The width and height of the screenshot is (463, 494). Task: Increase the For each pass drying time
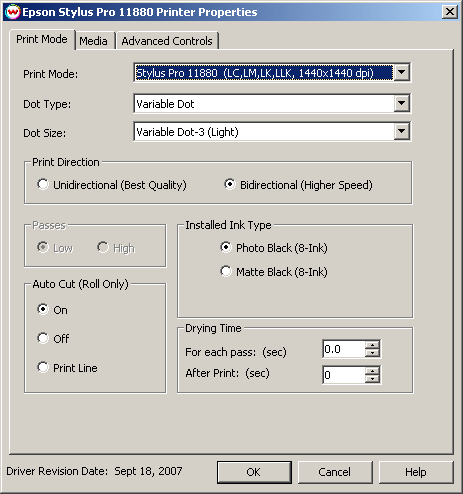[x=372, y=345]
